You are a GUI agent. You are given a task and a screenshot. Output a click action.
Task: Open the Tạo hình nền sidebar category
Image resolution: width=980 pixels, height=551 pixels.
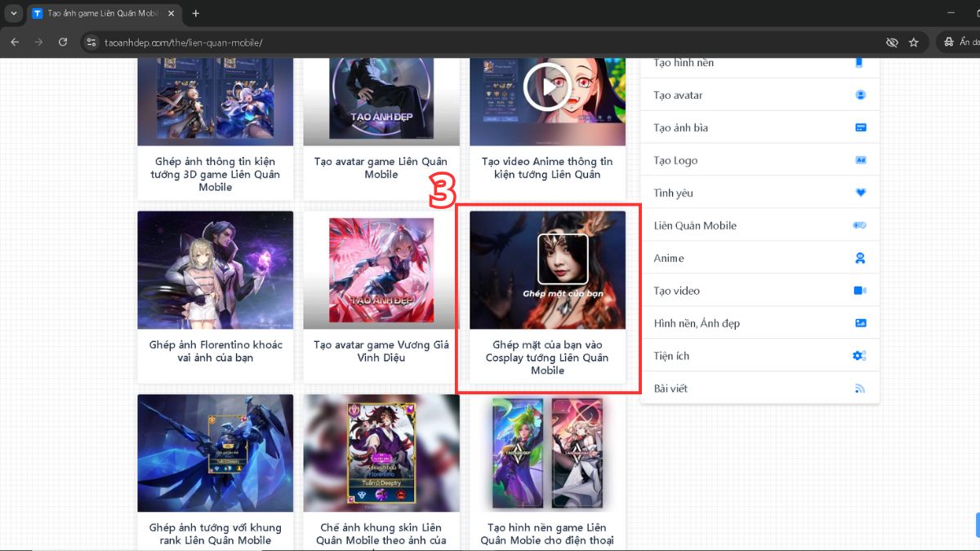(760, 66)
